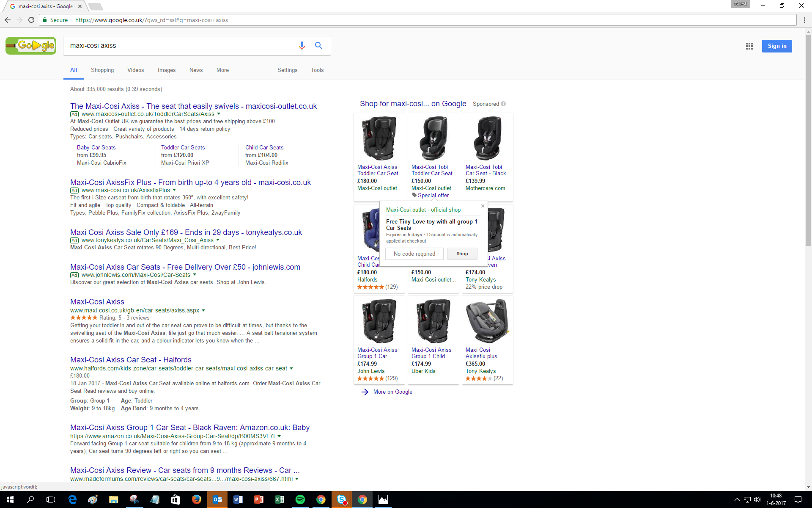Screen dimensions: 812x508
Task: Open Windows taskbar search
Action: tap(30, 500)
